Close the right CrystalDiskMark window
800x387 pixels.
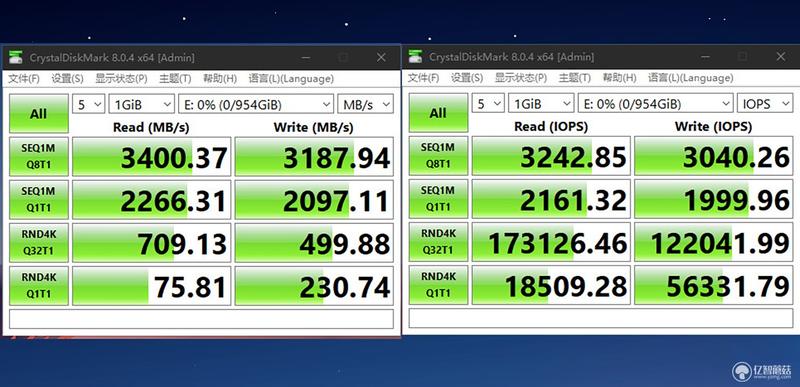[781, 57]
